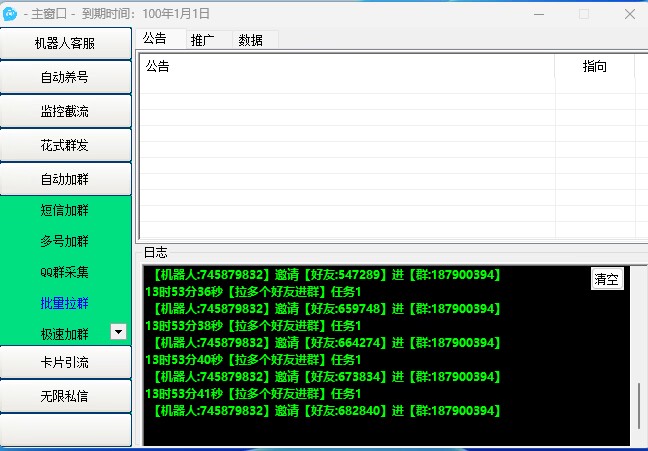Viewport: 648px width, 451px height.
Task: Select 短信加群 in the sidebar
Action: pos(65,211)
